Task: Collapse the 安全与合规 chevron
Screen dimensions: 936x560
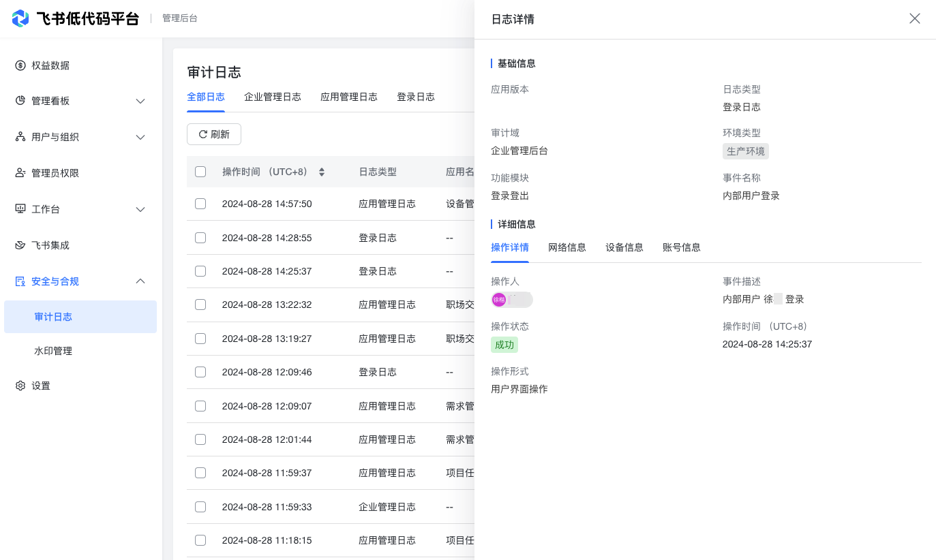Action: tap(140, 281)
